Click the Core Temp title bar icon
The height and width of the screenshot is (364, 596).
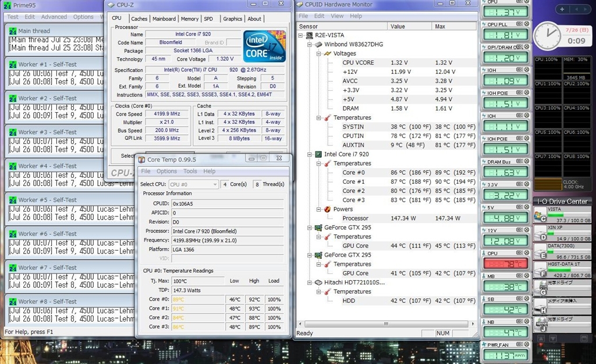141,159
